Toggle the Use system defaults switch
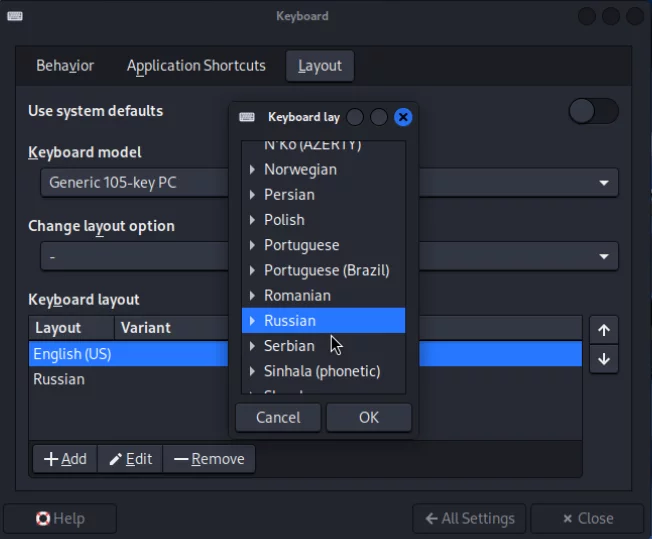The width and height of the screenshot is (652, 539). tap(593, 111)
